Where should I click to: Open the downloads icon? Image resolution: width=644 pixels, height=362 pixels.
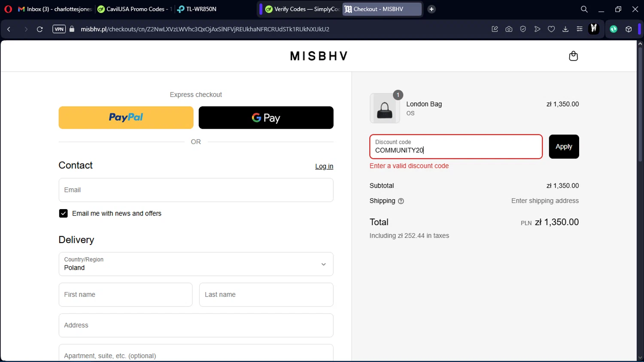click(x=565, y=29)
